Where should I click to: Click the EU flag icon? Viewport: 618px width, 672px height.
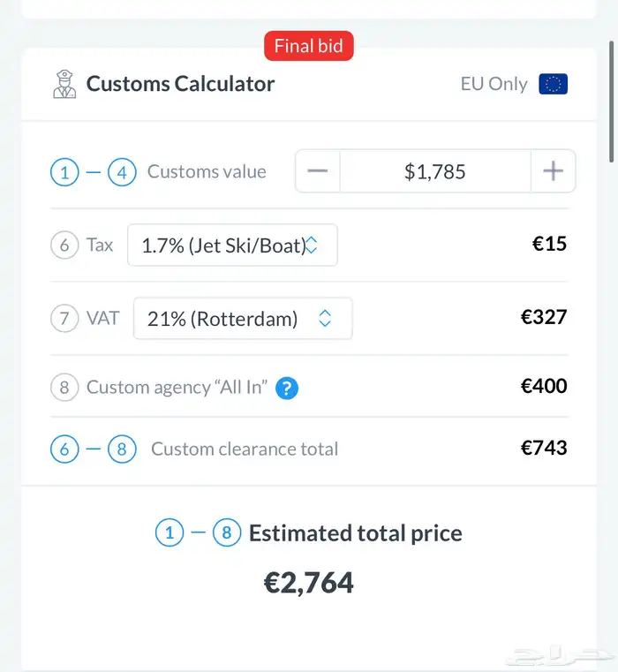click(554, 84)
